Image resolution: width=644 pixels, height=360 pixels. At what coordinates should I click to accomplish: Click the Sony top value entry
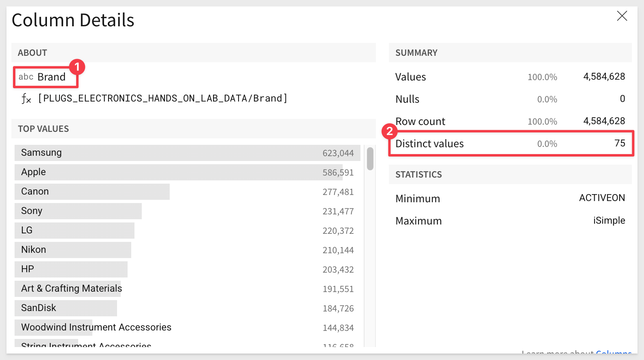(x=188, y=211)
